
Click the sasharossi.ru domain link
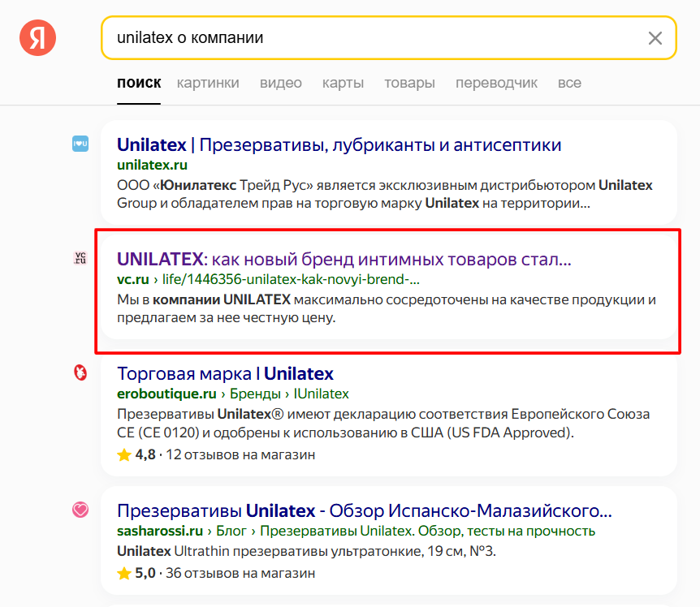click(160, 532)
